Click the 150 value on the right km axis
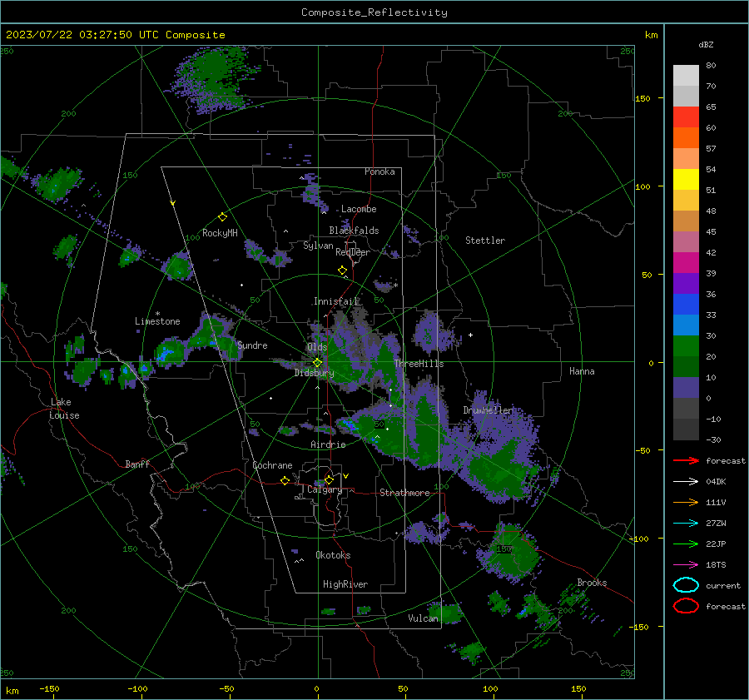This screenshot has width=749, height=700. (642, 98)
